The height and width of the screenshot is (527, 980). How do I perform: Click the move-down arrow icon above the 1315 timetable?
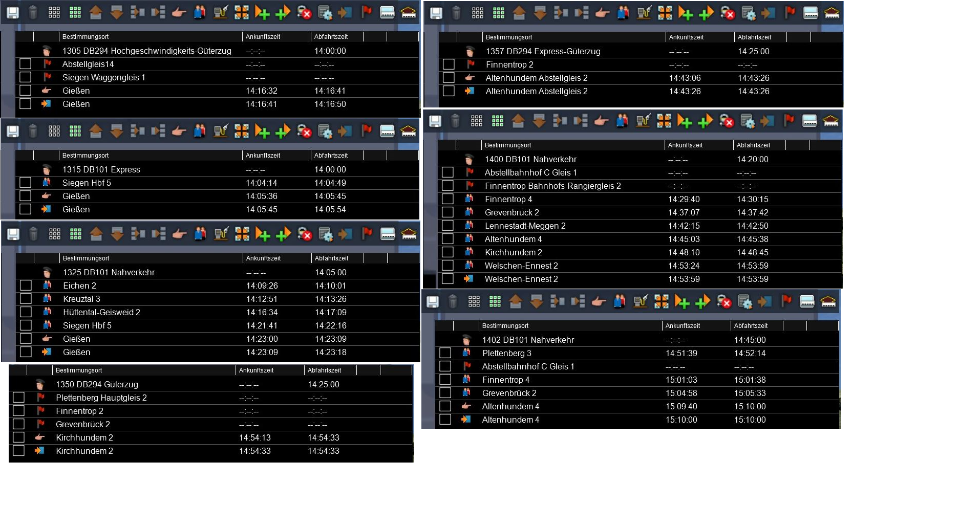[117, 131]
